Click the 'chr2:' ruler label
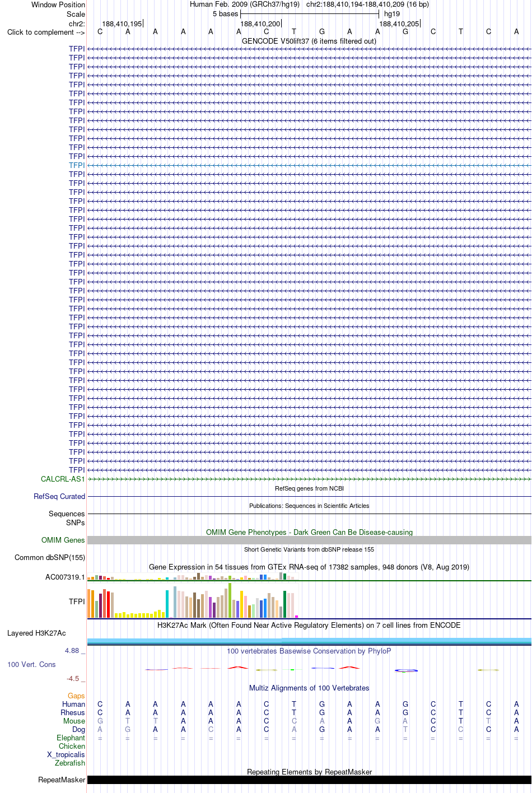 coord(77,24)
